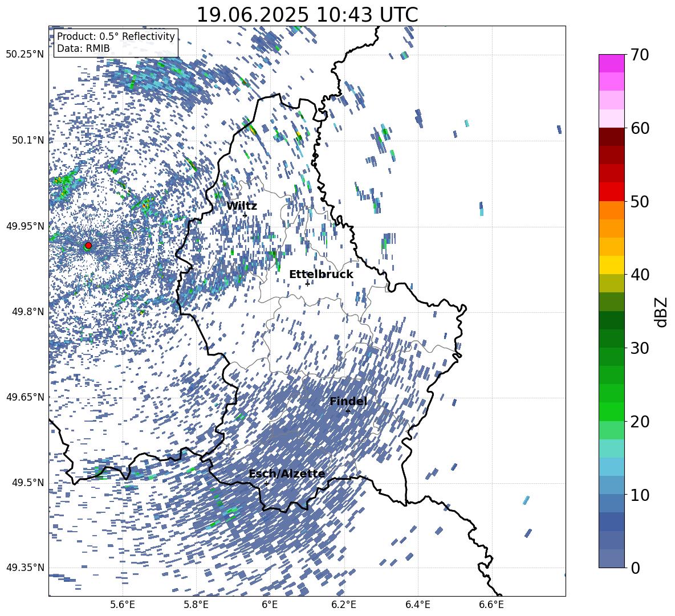The image size is (675, 616).
Task: Click the 6.2°E longitude label
Action: (x=344, y=605)
